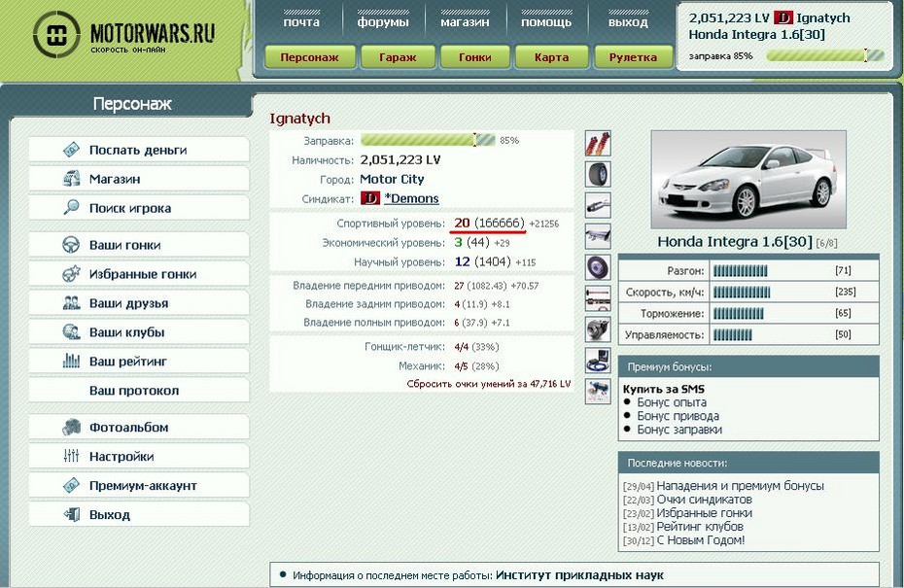Click the bar chart icon beside Ваш рейтинг
The width and height of the screenshot is (904, 588).
71,362
